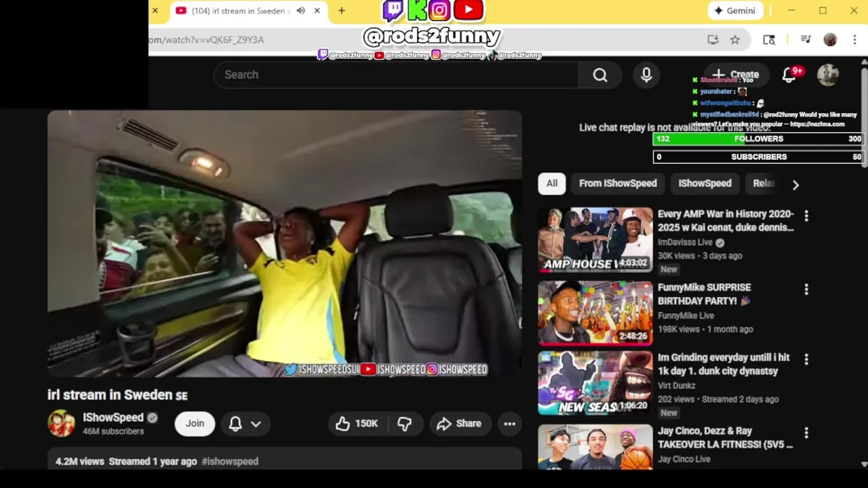
Task: Open Every AMP War in History thumbnail
Action: 595,239
